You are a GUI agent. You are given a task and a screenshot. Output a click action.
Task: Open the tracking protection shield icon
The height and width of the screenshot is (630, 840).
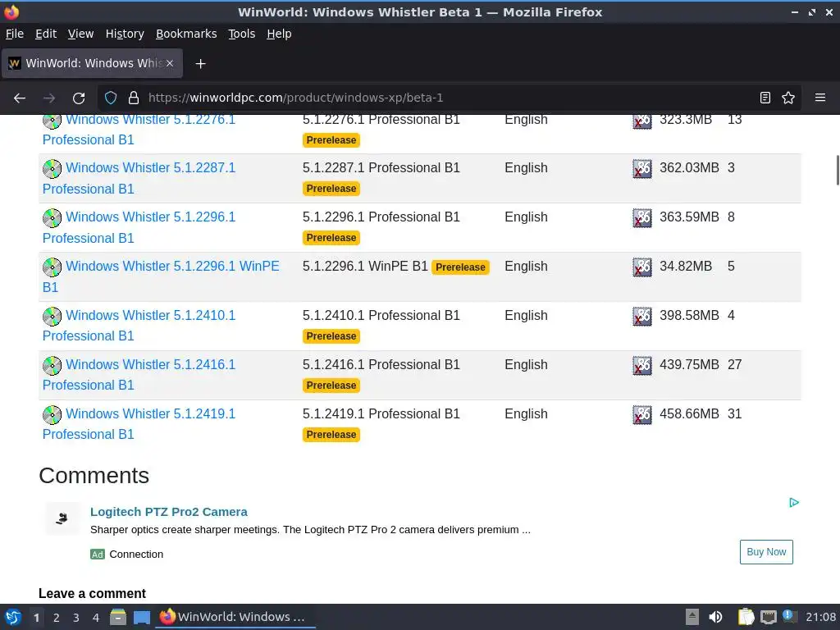(111, 98)
